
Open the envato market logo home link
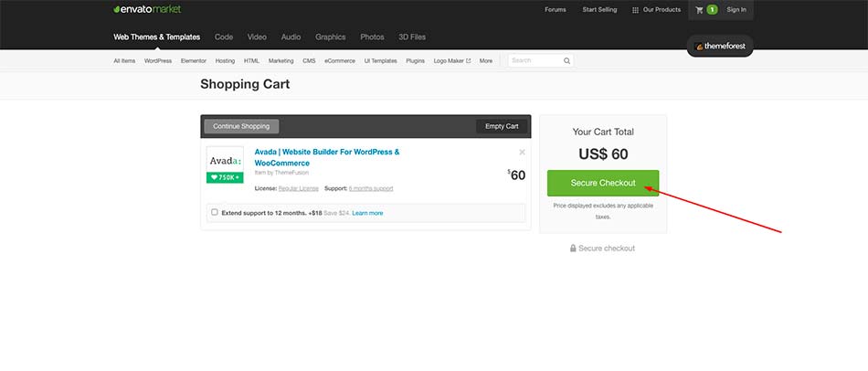[x=147, y=9]
